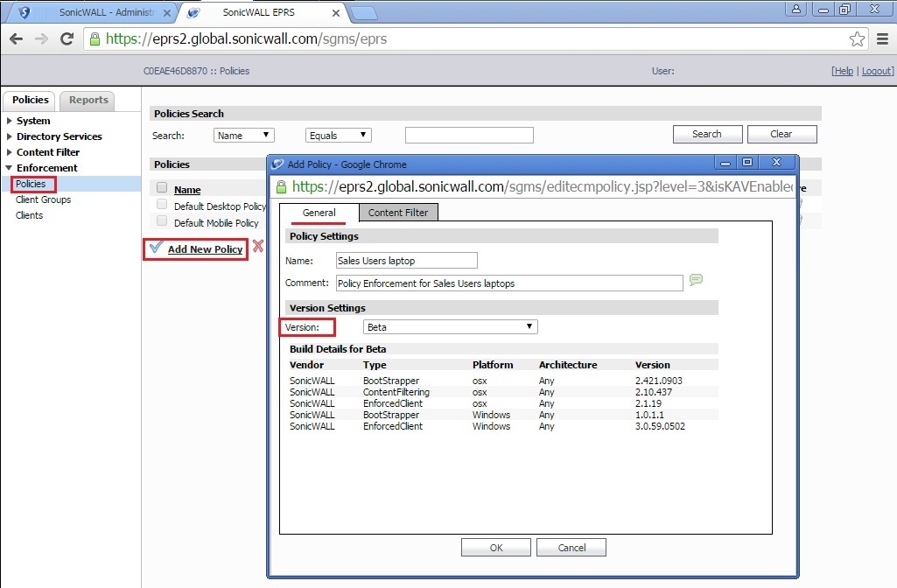The height and width of the screenshot is (588, 897).
Task: Toggle the select-all checkbox next to Name
Action: point(161,188)
